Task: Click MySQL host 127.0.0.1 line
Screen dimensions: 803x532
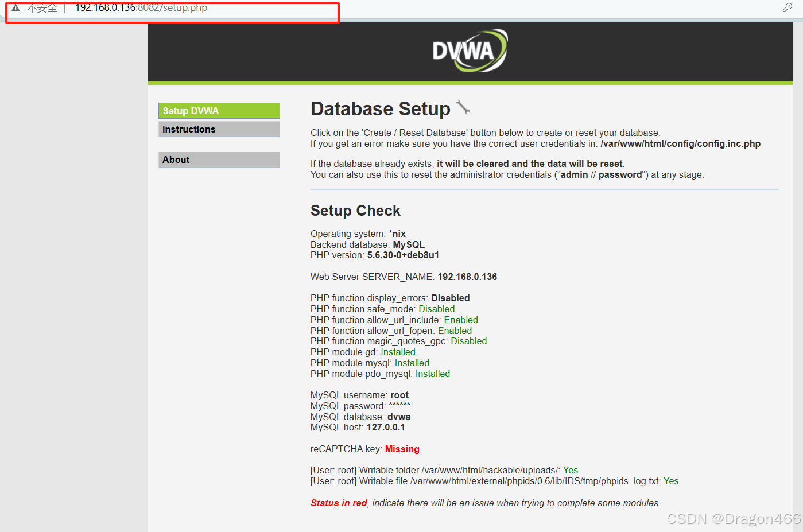Action: point(358,427)
